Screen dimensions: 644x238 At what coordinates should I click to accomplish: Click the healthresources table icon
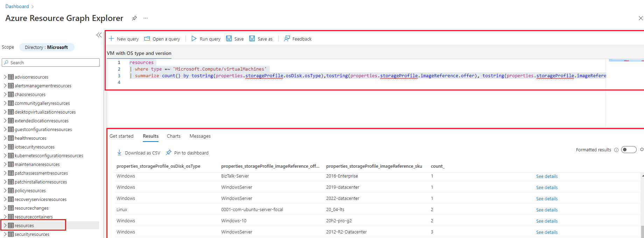click(11, 138)
